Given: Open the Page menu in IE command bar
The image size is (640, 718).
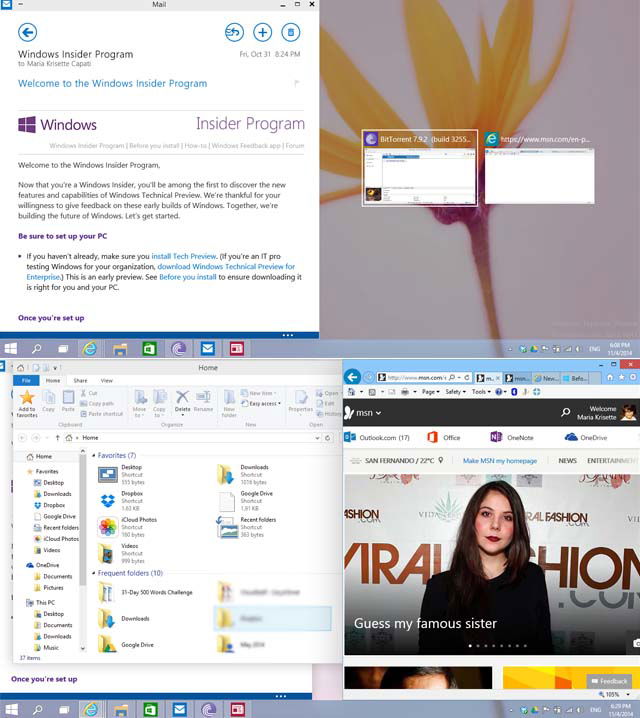Looking at the screenshot, I should 430,392.
